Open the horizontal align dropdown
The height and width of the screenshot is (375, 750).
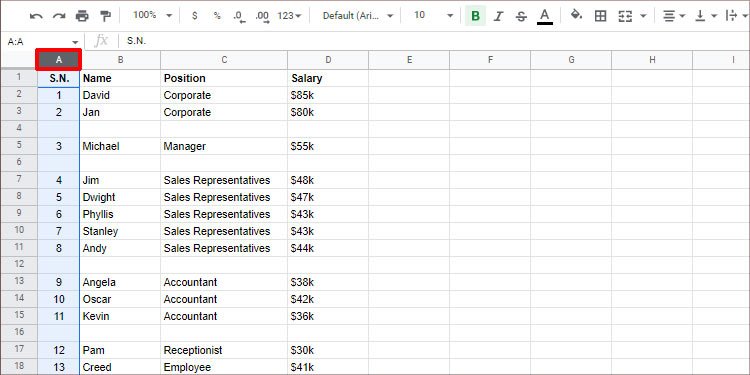point(674,16)
